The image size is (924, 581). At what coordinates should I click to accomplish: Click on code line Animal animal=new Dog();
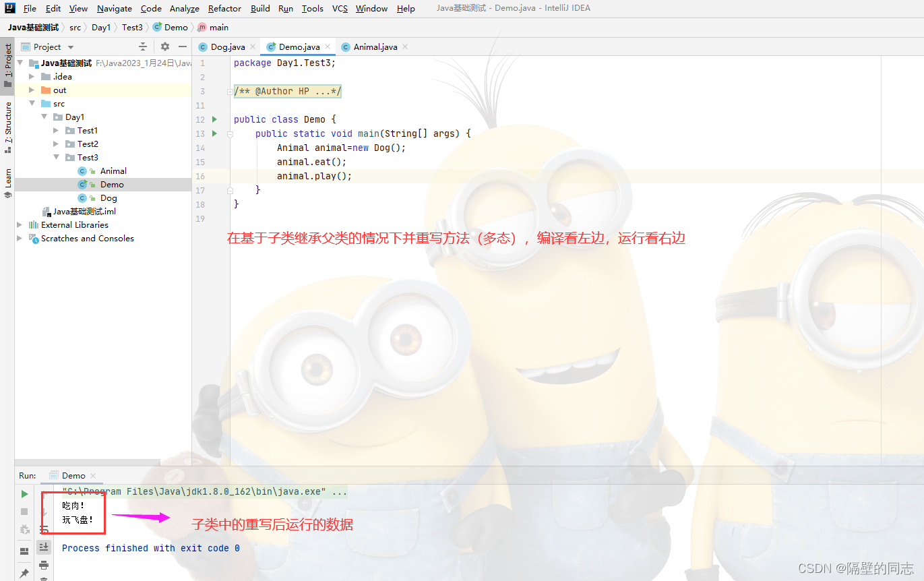pyautogui.click(x=342, y=148)
